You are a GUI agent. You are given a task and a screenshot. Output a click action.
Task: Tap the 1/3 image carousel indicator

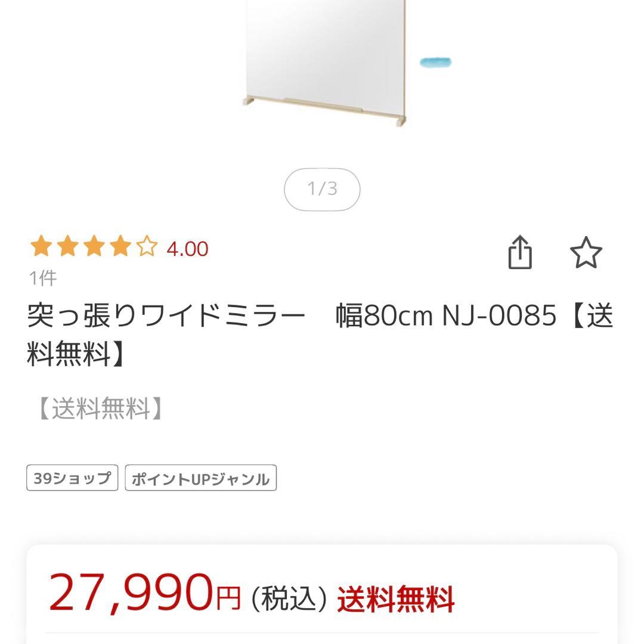coord(322,189)
